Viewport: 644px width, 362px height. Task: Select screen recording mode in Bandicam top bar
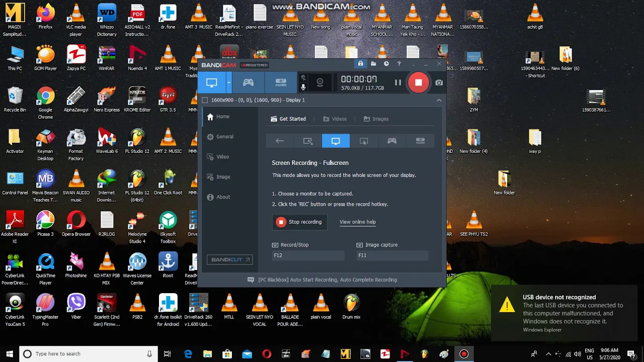212,82
